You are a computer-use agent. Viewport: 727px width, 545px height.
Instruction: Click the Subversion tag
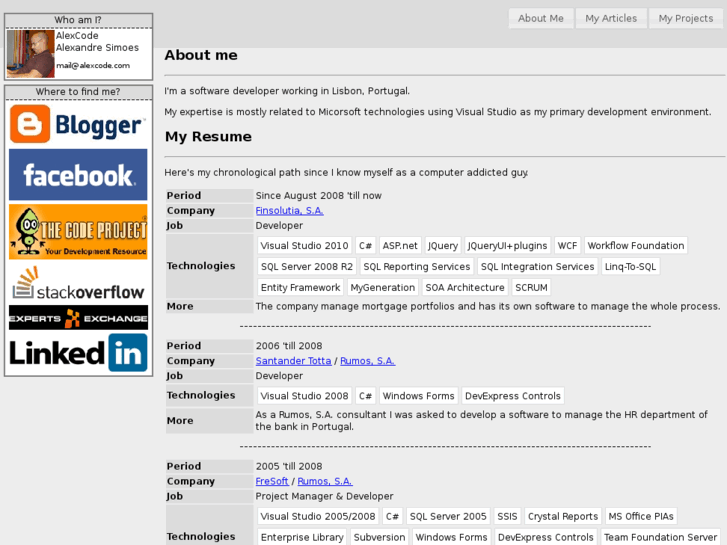point(379,537)
